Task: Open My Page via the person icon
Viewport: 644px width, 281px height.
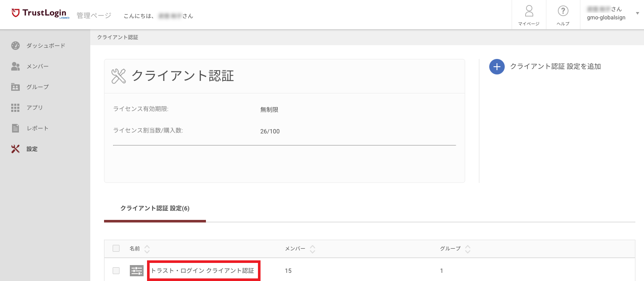Action: point(529,11)
